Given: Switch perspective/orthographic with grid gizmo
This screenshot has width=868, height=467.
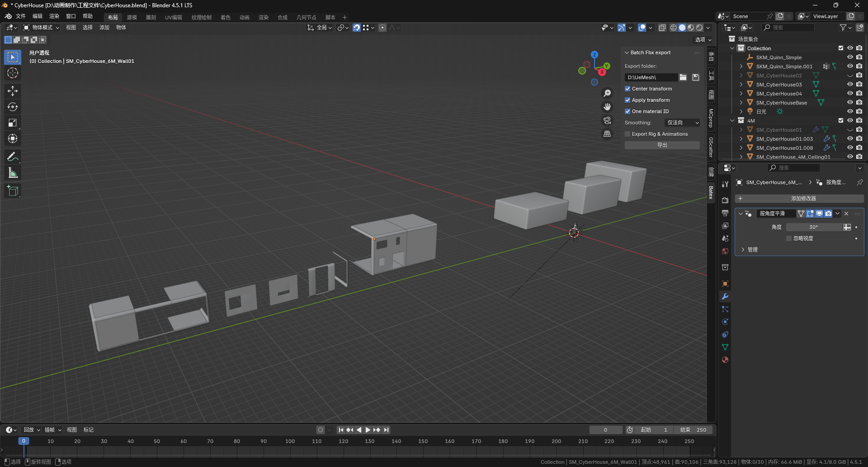Looking at the screenshot, I should (607, 134).
